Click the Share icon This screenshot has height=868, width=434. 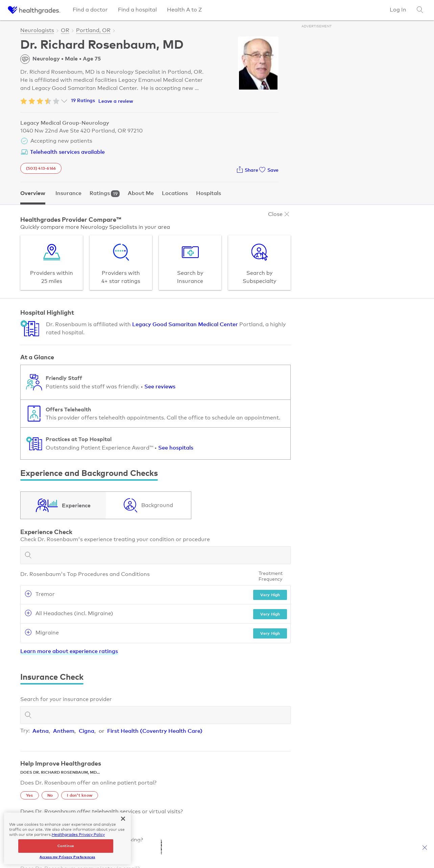[240, 170]
